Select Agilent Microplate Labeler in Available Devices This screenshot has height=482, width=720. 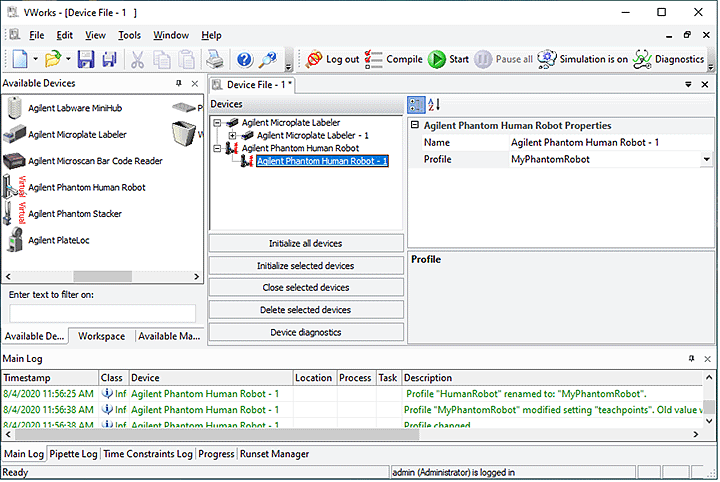pos(77,135)
